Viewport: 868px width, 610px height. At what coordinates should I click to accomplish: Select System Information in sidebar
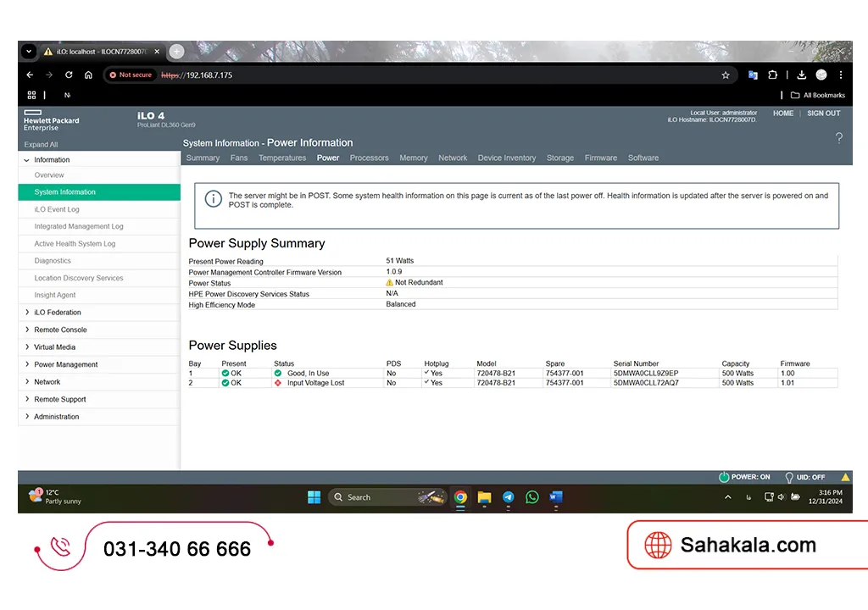[99, 192]
